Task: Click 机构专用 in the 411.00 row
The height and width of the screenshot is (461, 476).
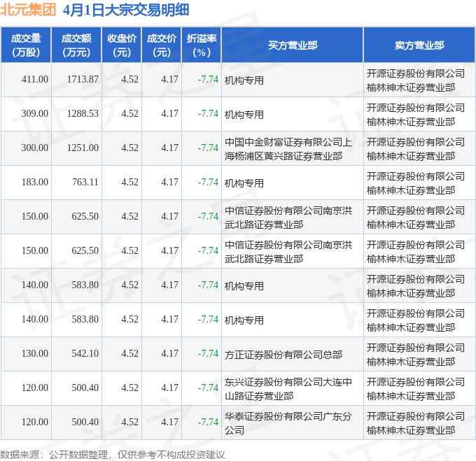Action: click(x=244, y=80)
